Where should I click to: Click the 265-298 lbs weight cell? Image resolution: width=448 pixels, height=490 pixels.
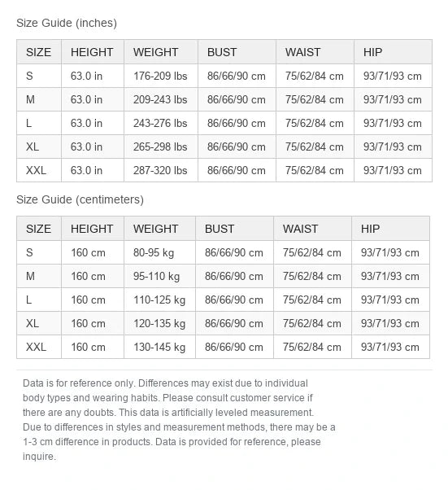(x=161, y=147)
